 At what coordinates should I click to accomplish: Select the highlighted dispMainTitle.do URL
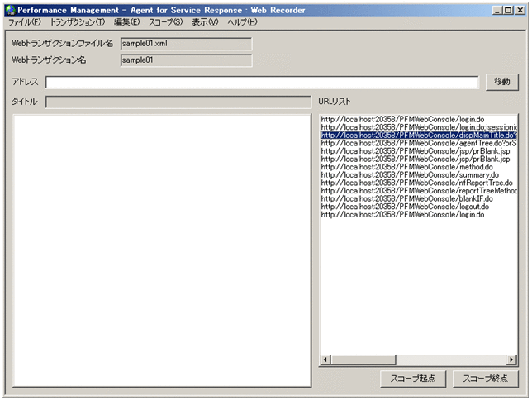pos(419,136)
